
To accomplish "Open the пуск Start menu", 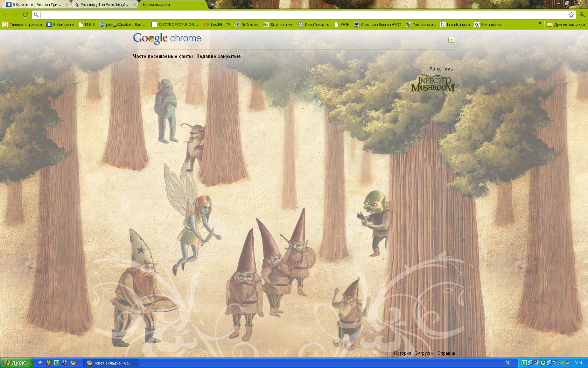I will pyautogui.click(x=16, y=363).
